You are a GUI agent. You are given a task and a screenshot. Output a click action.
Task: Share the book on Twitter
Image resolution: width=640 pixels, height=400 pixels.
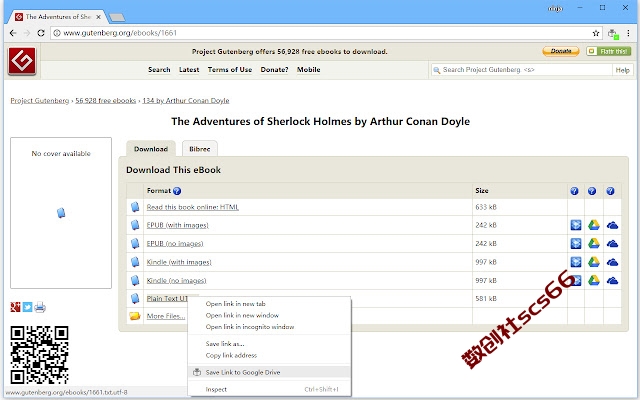[27, 307]
